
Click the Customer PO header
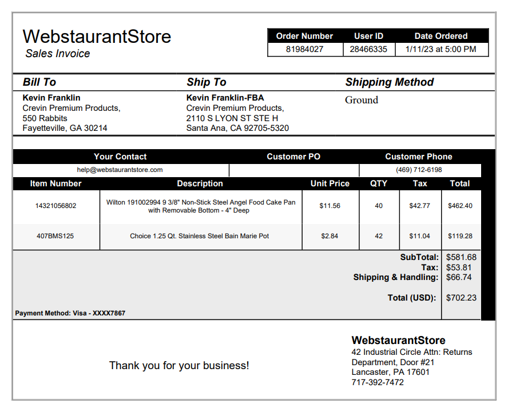[x=293, y=157]
